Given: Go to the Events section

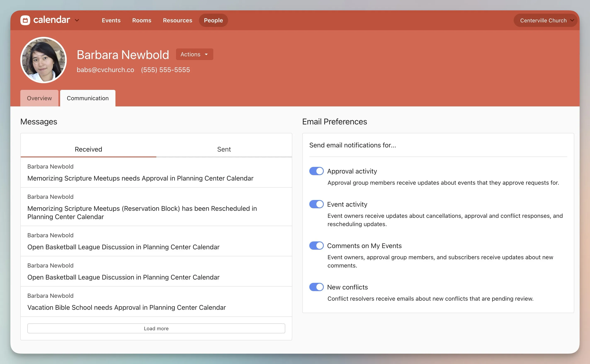Looking at the screenshot, I should 111,20.
